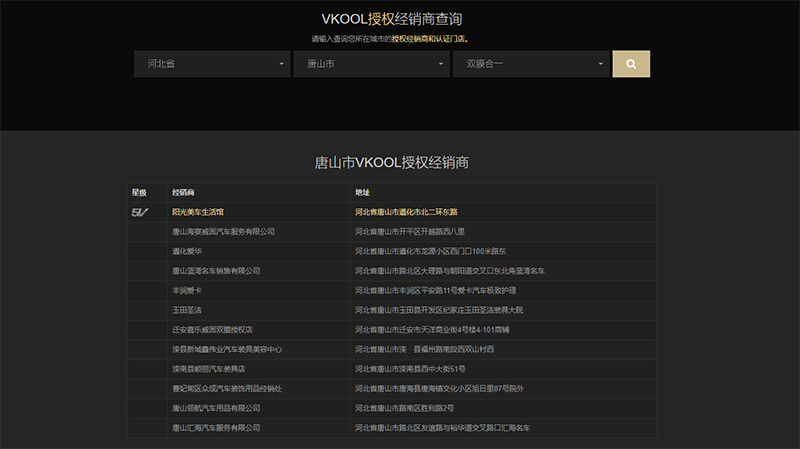This screenshot has width=800, height=449.
Task: Choose the 丰润爱卡 dealer entry
Action: [187, 290]
